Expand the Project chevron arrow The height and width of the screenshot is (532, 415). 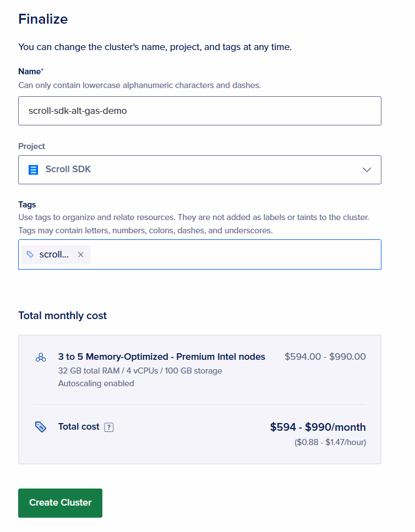click(367, 169)
